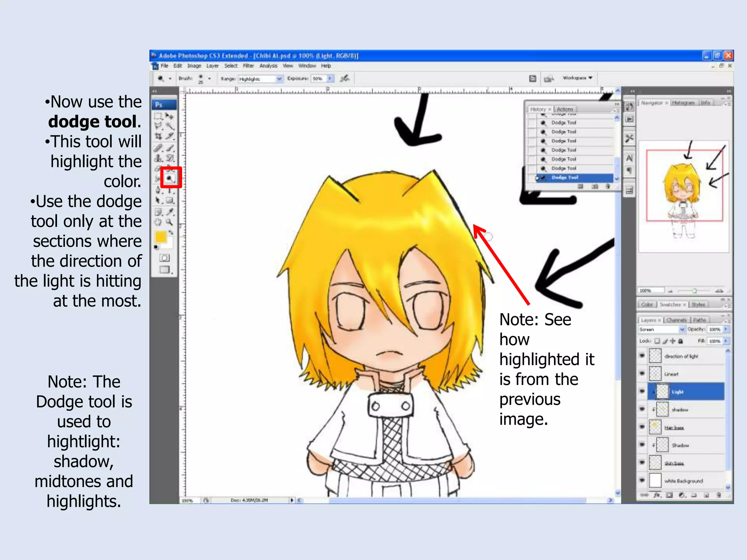Enable airbrush option in options bar
747x560 pixels.
pos(345,78)
